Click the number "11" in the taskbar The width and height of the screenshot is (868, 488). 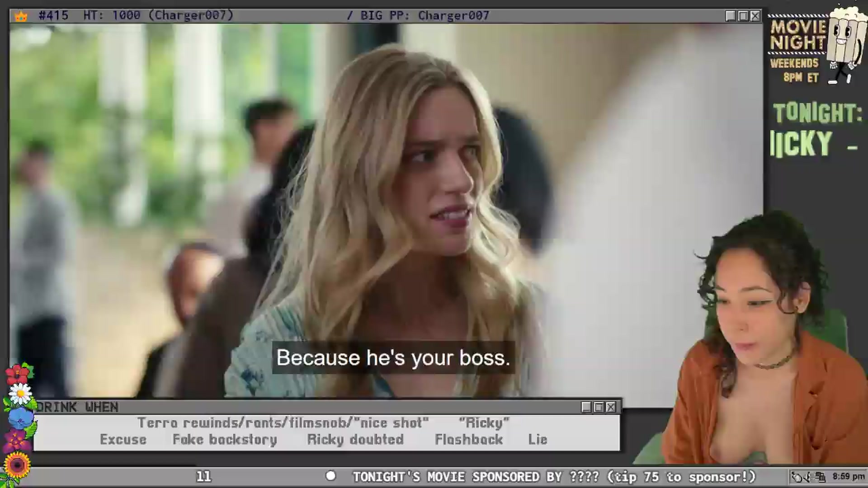click(x=203, y=476)
